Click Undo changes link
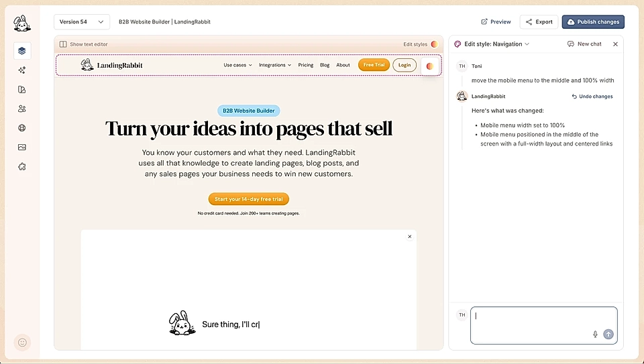 [592, 97]
